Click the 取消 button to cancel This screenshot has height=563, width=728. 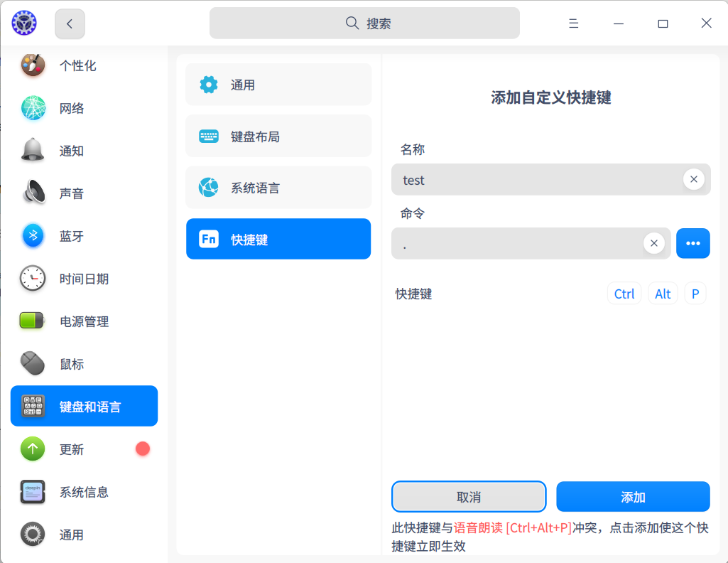[468, 496]
